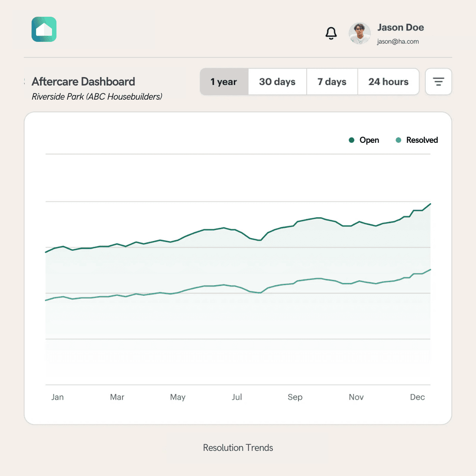Click the Dec label on the axis

pos(417,397)
